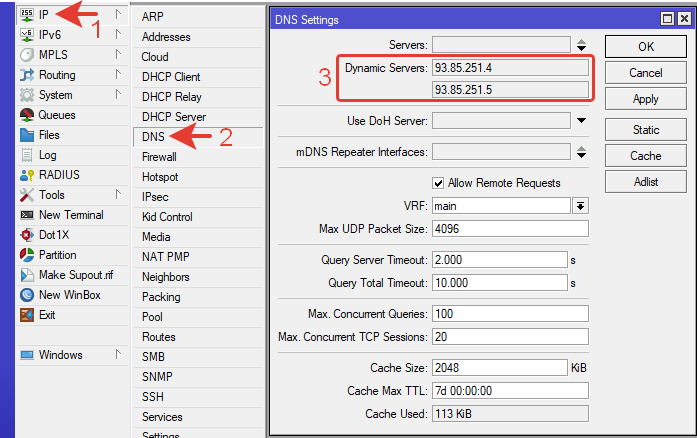Select DNS in the IP submenu
Screen dimensions: 697x438
click(153, 137)
